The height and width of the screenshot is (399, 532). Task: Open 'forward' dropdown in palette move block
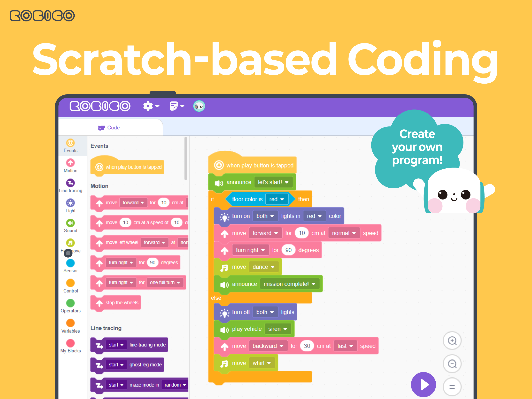tap(133, 203)
